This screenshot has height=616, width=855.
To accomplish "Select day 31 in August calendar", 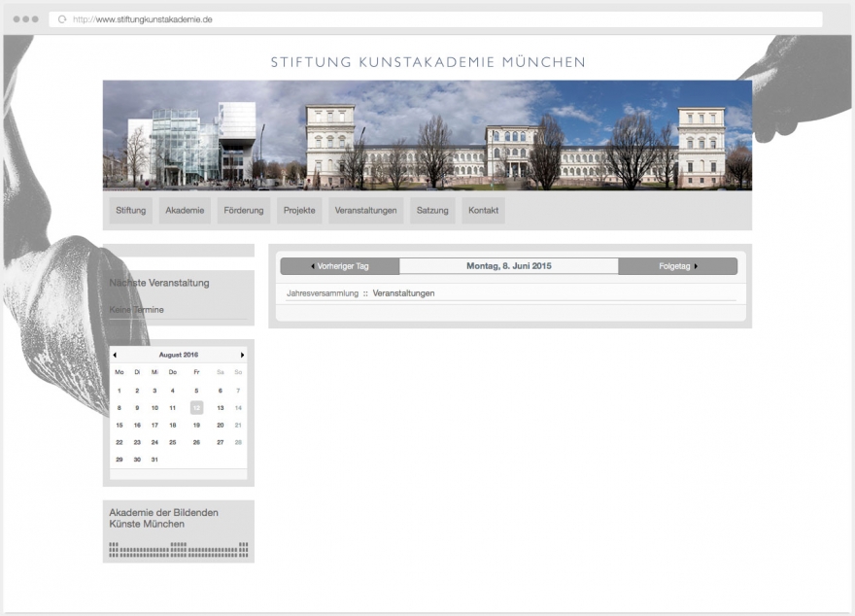I will tap(154, 460).
